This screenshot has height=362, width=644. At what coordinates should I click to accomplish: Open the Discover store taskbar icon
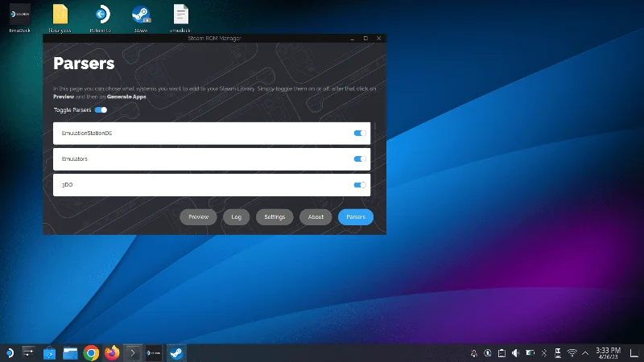pos(49,352)
